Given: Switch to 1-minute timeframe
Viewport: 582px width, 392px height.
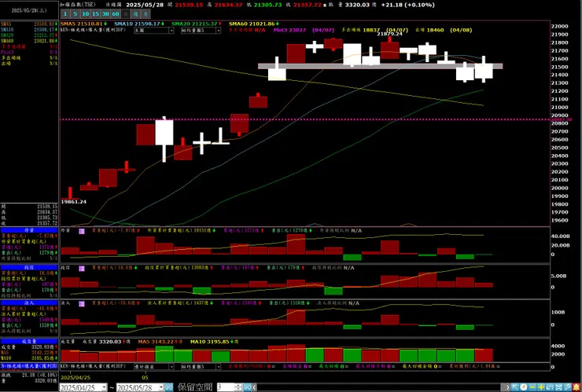Looking at the screenshot, I should point(65,14).
